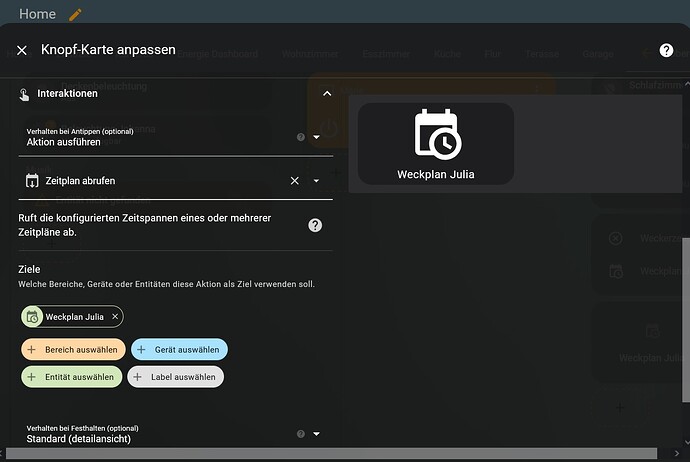Open help for the Zeitpläne description
This screenshot has height=462, width=690.
[315, 225]
